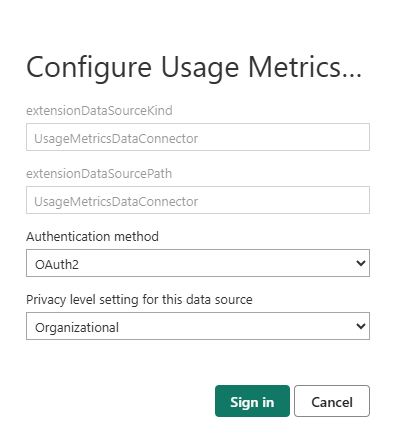This screenshot has height=440, width=394.
Task: Click the green Sign in button
Action: point(252,401)
